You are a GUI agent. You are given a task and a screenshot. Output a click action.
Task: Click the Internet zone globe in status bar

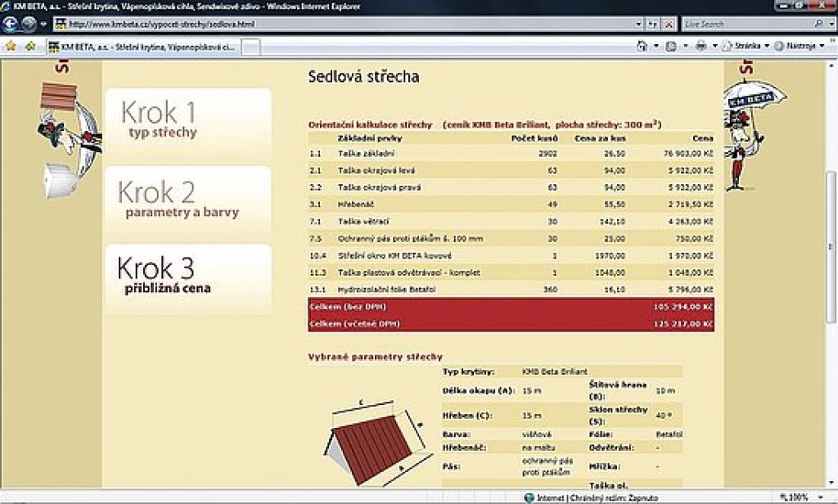(529, 497)
